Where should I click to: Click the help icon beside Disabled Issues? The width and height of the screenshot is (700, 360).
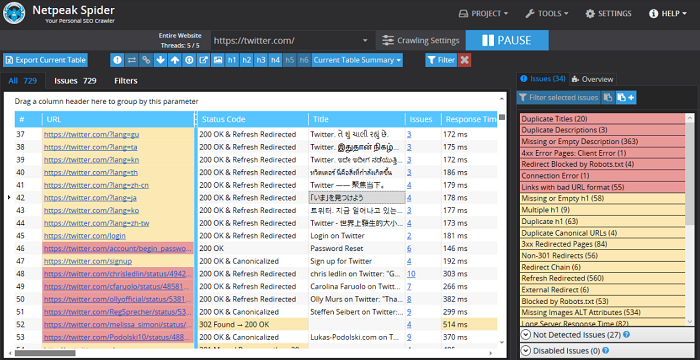[605, 350]
